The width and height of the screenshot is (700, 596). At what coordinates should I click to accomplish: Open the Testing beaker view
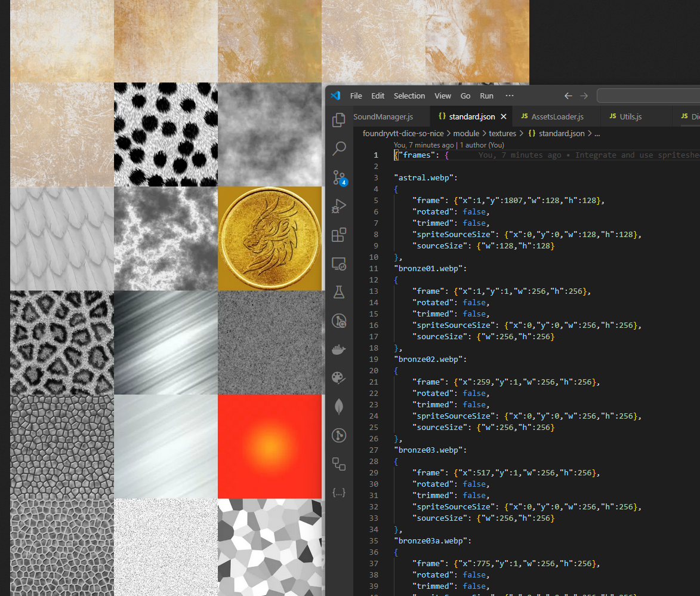click(x=339, y=292)
